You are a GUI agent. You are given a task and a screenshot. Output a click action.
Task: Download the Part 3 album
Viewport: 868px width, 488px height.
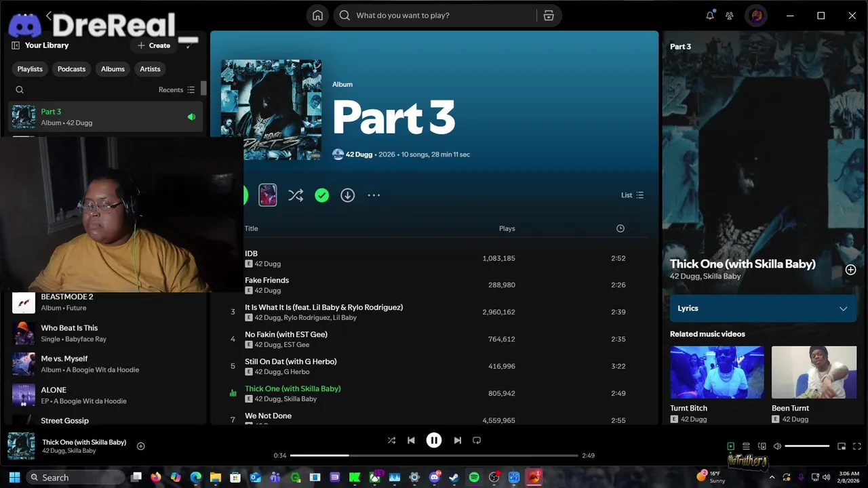pos(347,195)
